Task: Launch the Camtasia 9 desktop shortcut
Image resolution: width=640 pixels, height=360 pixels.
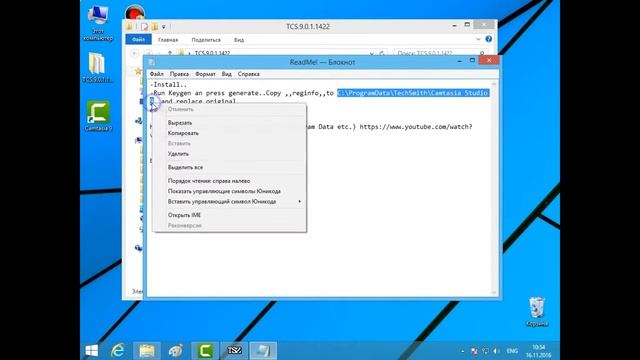Action: click(x=98, y=116)
